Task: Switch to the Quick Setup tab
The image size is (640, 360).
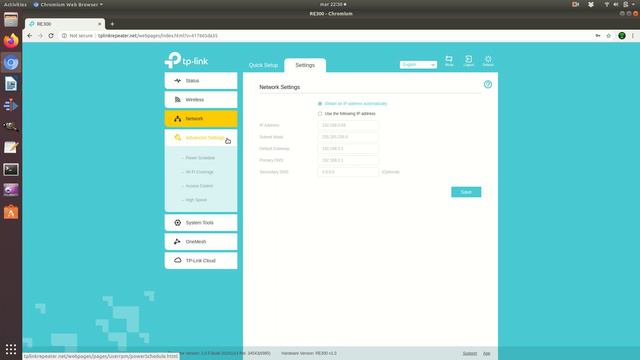Action: pyautogui.click(x=263, y=65)
